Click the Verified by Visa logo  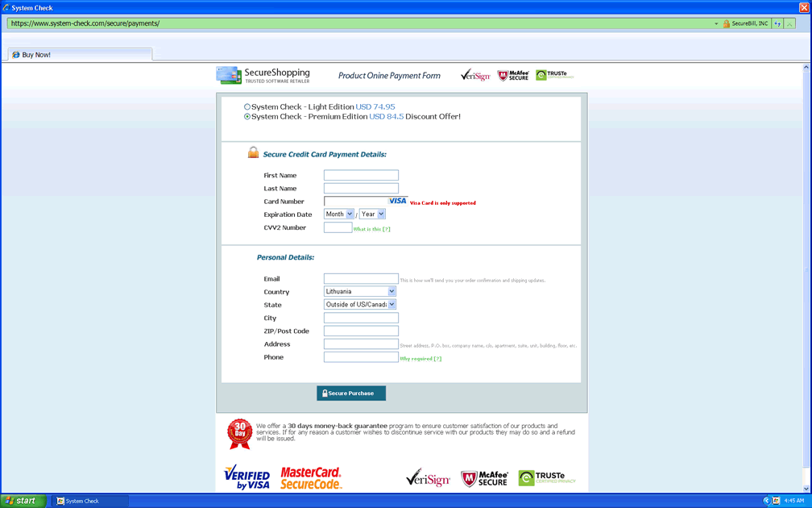click(x=247, y=477)
